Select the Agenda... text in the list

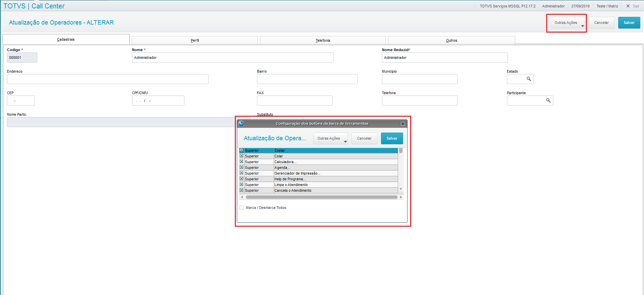coord(282,168)
